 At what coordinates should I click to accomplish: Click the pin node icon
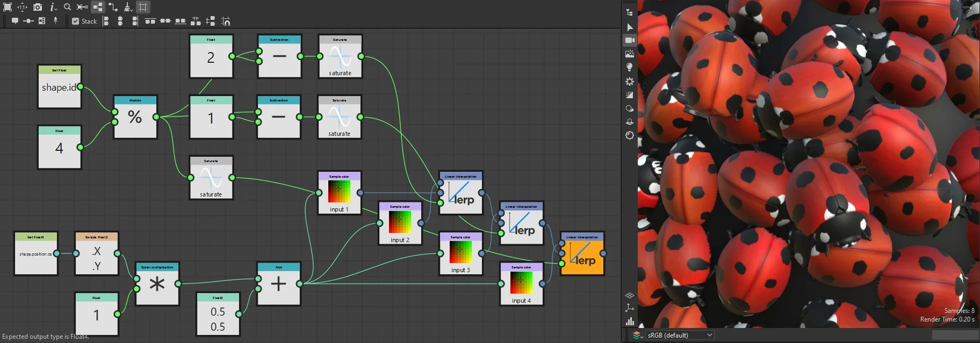pyautogui.click(x=55, y=21)
